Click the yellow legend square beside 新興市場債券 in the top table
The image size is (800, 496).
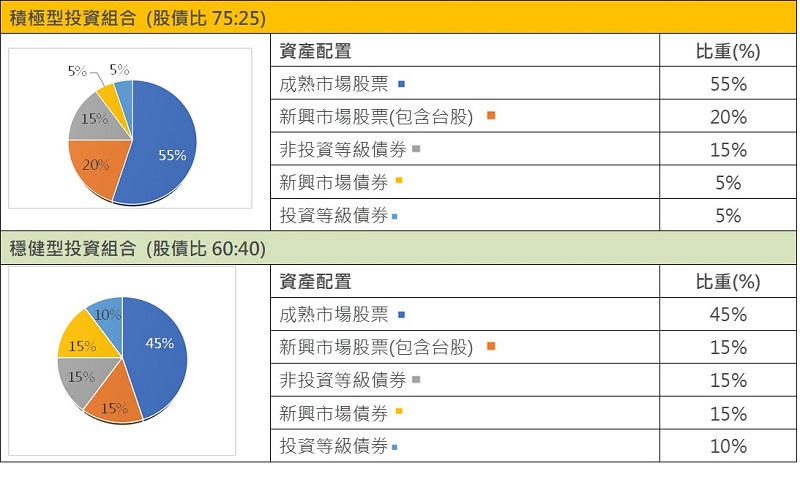(x=399, y=180)
